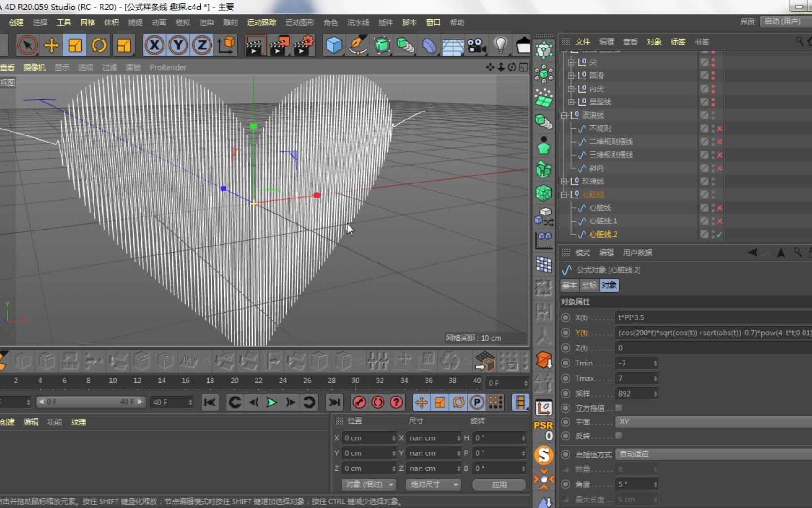Collapse the 心脏线 object group

coord(564,194)
